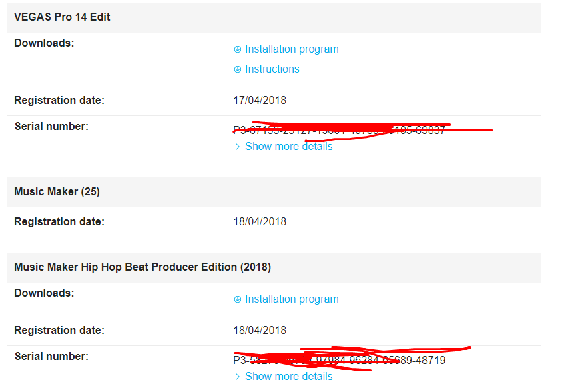Click 'Show more details' text for VEGAS Pro
Image resolution: width=564 pixels, height=392 pixels.
click(x=288, y=147)
